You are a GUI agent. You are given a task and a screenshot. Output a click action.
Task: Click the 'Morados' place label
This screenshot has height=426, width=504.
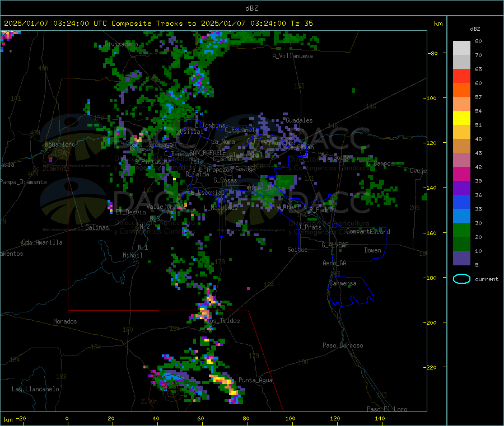point(65,321)
